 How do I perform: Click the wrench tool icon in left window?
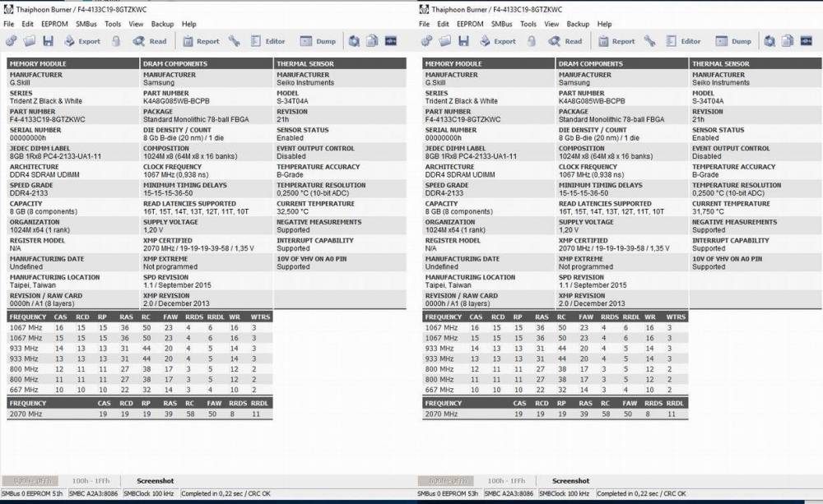(x=234, y=41)
